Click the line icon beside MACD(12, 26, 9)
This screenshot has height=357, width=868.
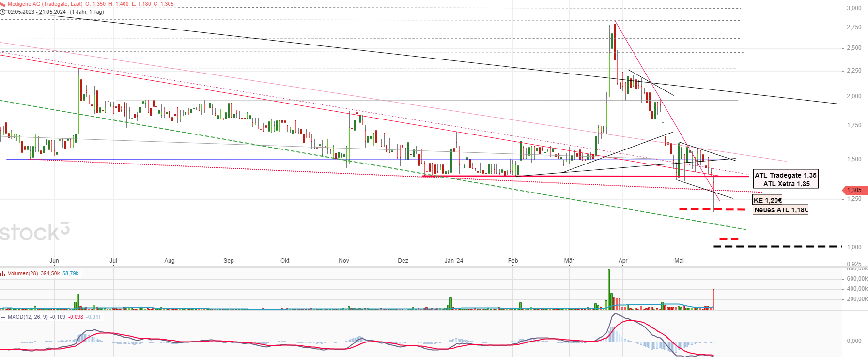click(x=3, y=317)
